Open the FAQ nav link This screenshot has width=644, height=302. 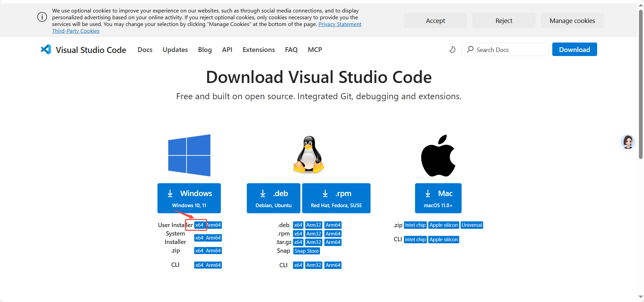point(291,50)
